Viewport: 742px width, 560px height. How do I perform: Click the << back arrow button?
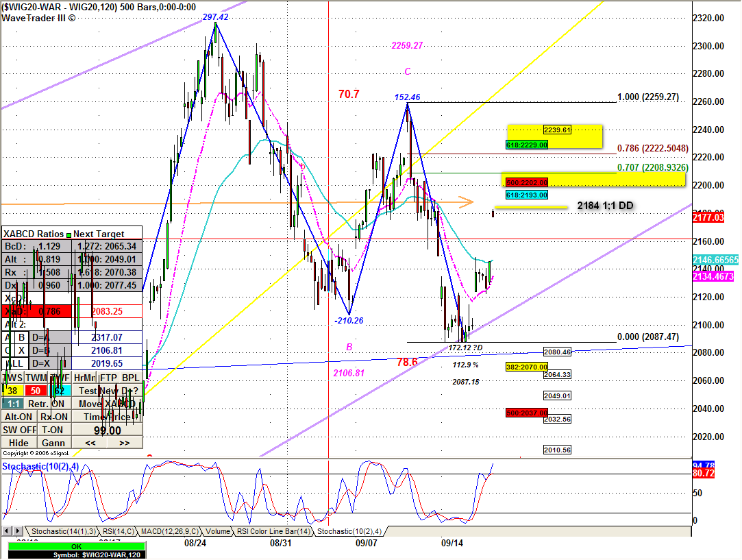[90, 443]
